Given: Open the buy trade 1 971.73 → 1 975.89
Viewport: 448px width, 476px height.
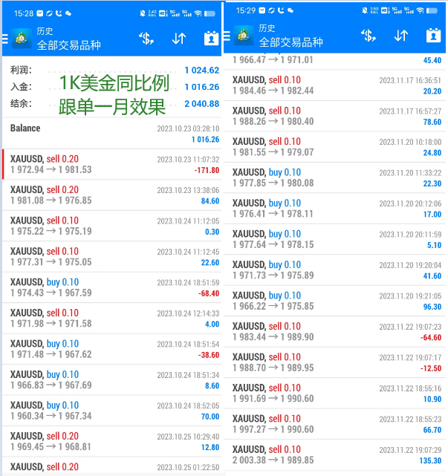Looking at the screenshot, I should (335, 270).
